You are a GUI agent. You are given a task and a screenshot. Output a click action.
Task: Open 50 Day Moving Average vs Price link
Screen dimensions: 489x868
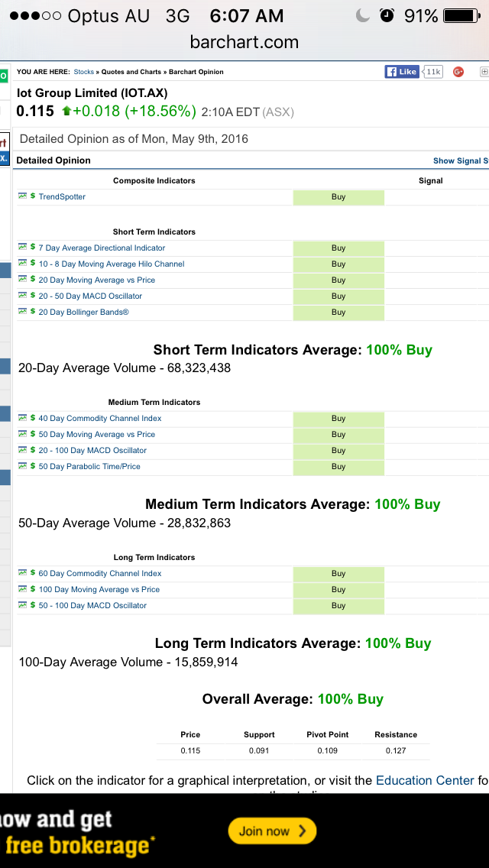click(97, 435)
